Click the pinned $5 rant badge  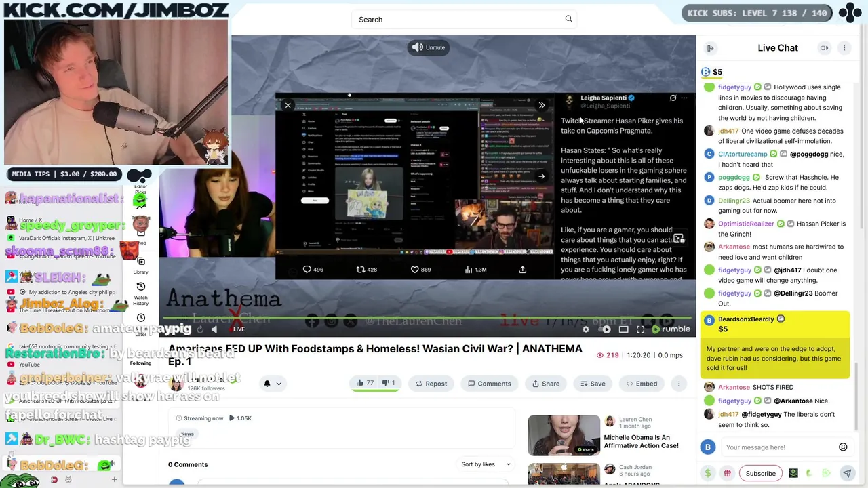[x=711, y=72]
